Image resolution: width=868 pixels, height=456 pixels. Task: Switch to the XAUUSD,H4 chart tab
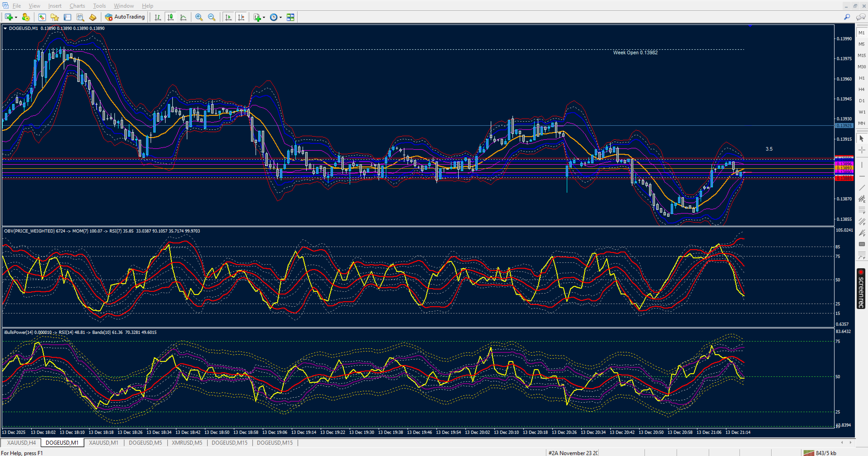point(21,443)
